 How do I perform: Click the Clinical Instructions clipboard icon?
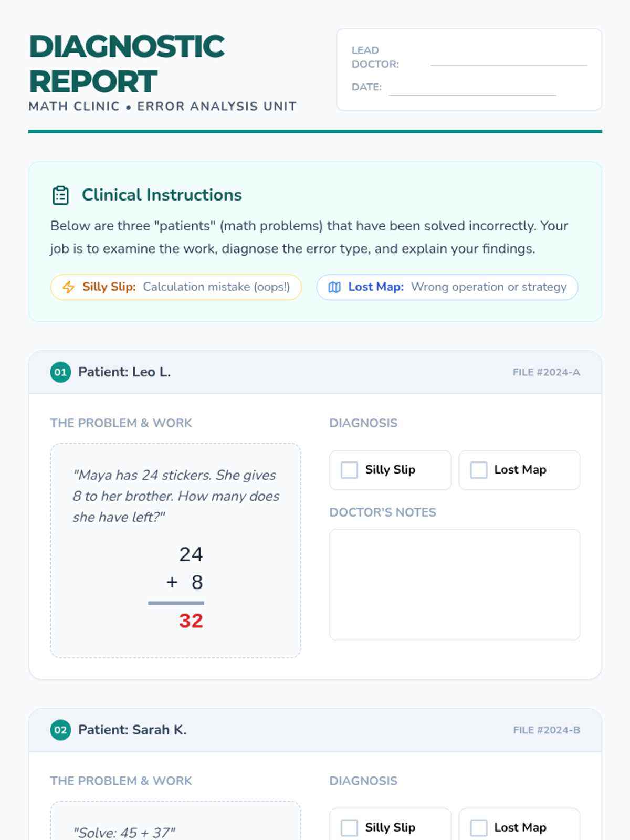point(60,195)
